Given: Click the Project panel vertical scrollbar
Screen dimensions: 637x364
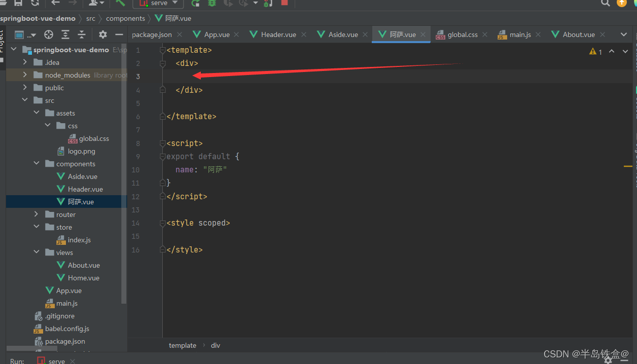Looking at the screenshot, I should 124,175.
